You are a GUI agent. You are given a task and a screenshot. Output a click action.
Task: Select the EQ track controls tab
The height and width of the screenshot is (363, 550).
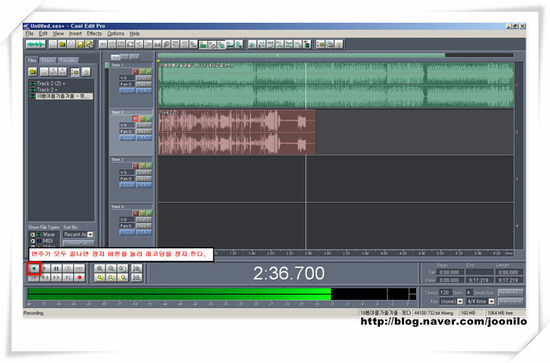pos(125,57)
